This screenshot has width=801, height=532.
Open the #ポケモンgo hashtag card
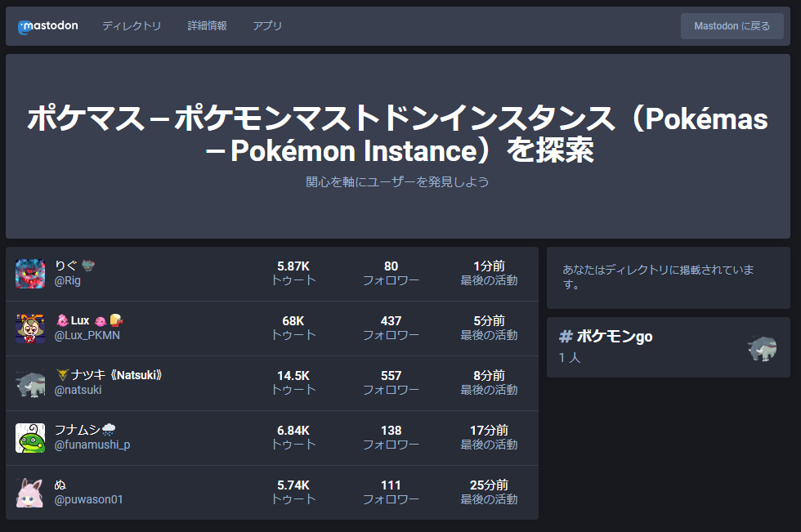[669, 347]
